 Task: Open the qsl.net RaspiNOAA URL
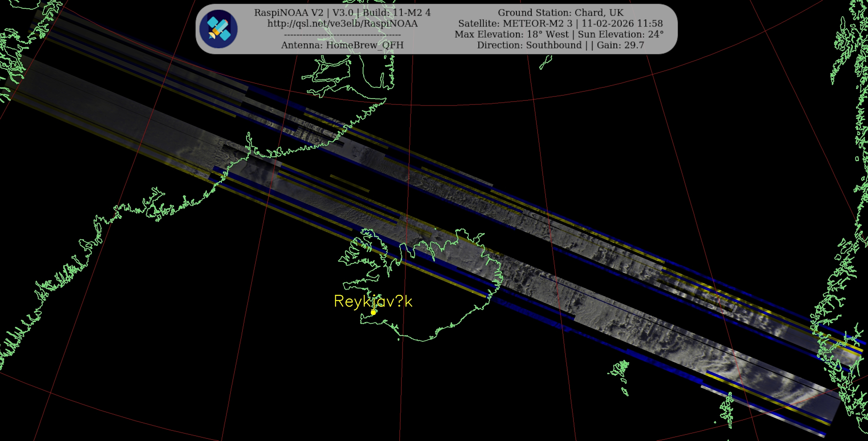tap(342, 24)
